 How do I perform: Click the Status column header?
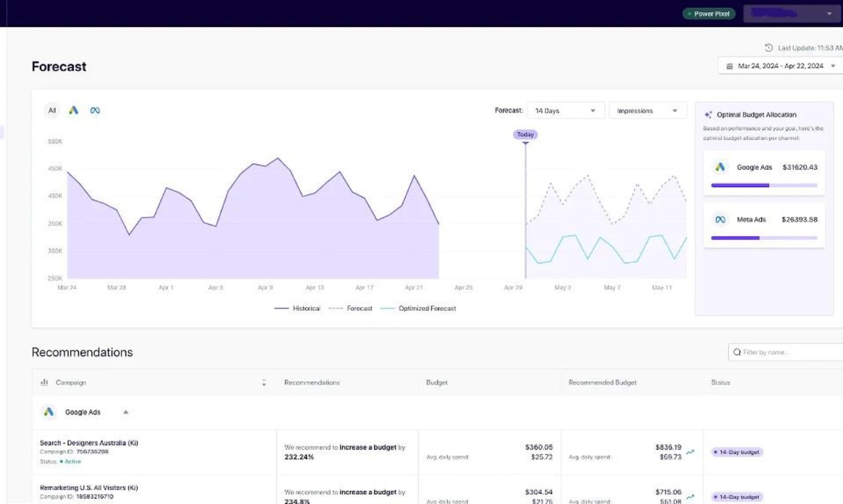tap(720, 383)
